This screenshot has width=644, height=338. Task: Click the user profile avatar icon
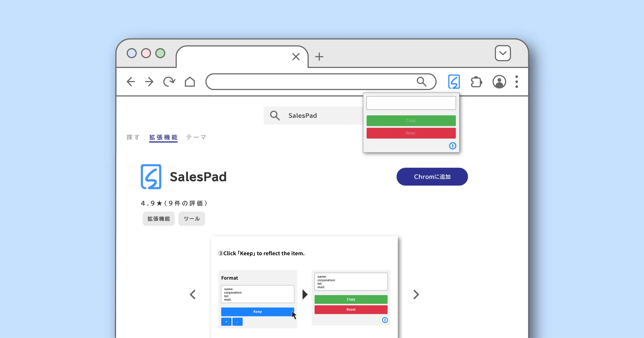499,82
